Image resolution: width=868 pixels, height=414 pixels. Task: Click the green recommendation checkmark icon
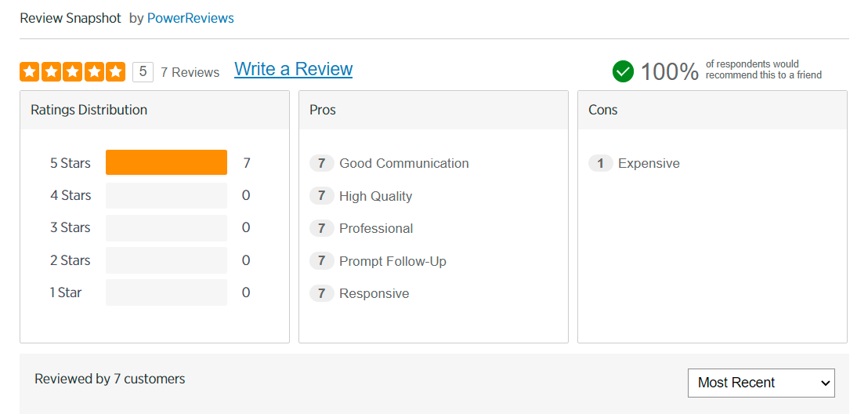[x=623, y=71]
